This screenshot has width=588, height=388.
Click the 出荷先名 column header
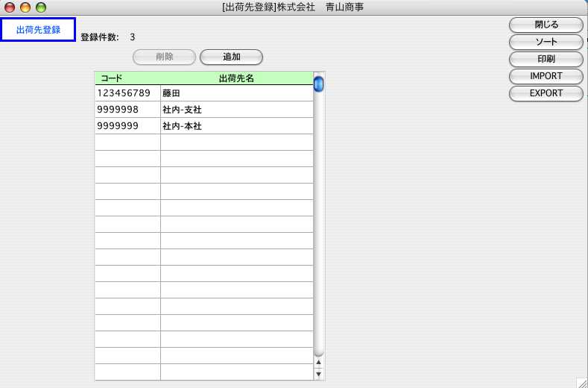tap(236, 78)
